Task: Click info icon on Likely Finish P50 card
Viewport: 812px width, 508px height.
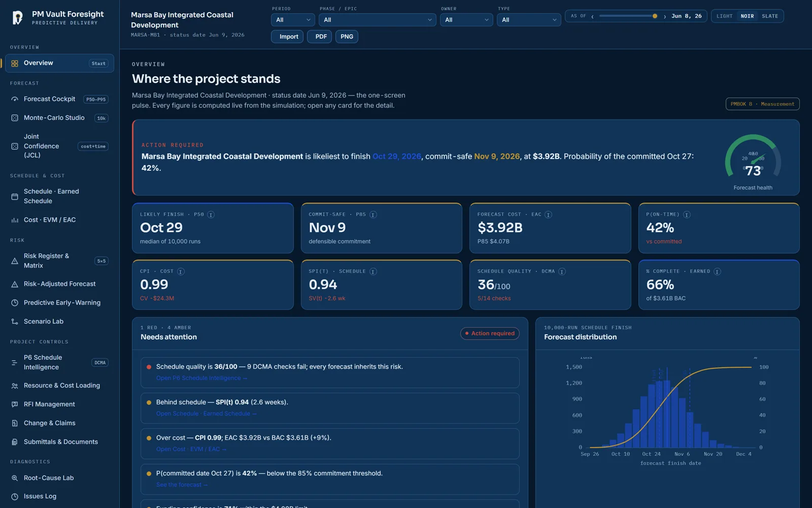Action: [211, 215]
